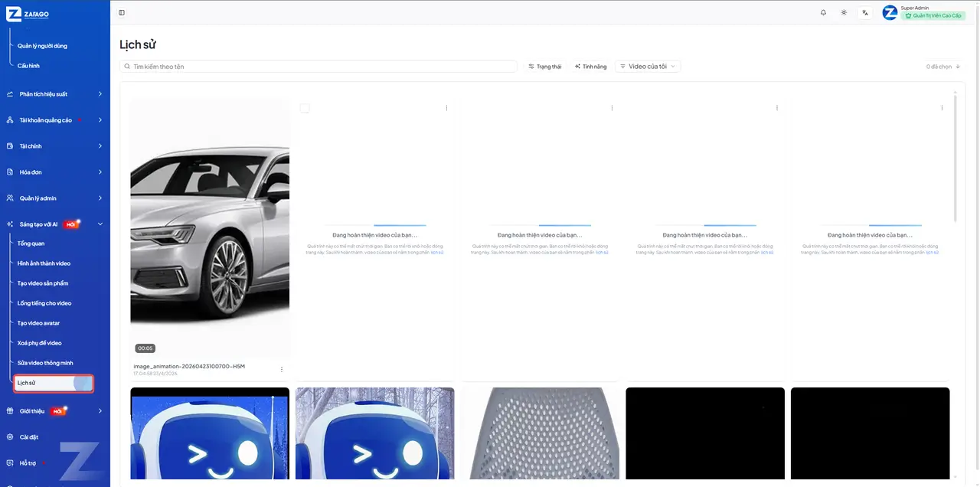Screen dimensions: 980x487
Task: Click the image_animation-20260423100700-H5M file name
Action: pyautogui.click(x=189, y=366)
